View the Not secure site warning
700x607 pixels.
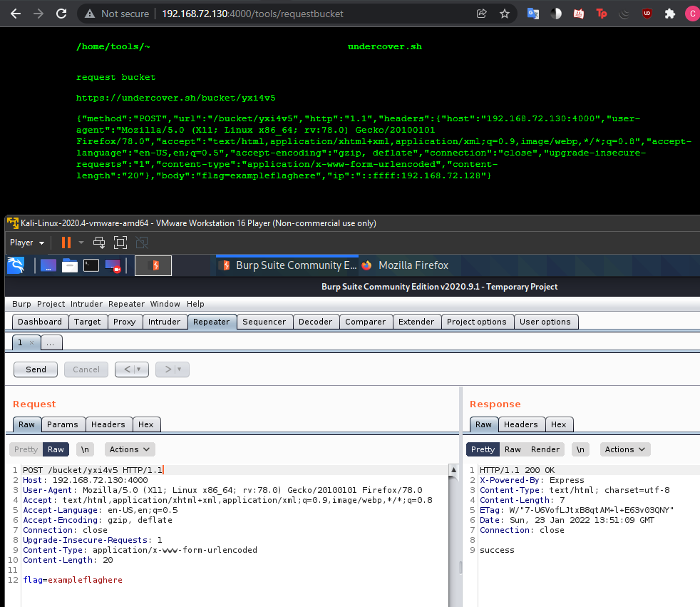coord(117,14)
